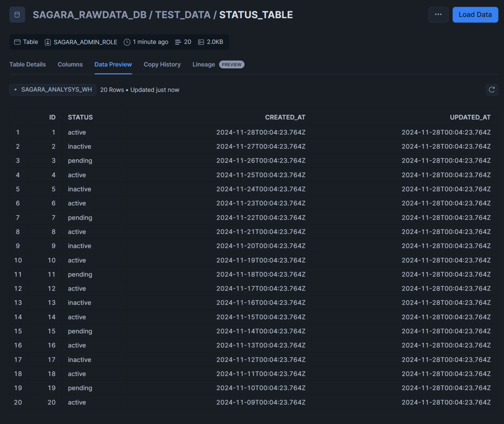Open the Lineage tab
The height and width of the screenshot is (424, 504).
click(x=204, y=65)
